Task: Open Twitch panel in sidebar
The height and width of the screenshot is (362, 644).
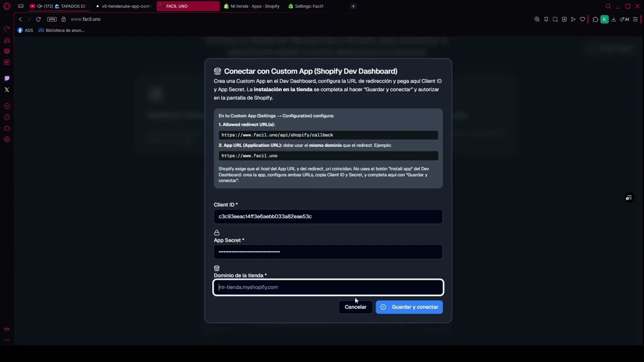Action: [7, 78]
